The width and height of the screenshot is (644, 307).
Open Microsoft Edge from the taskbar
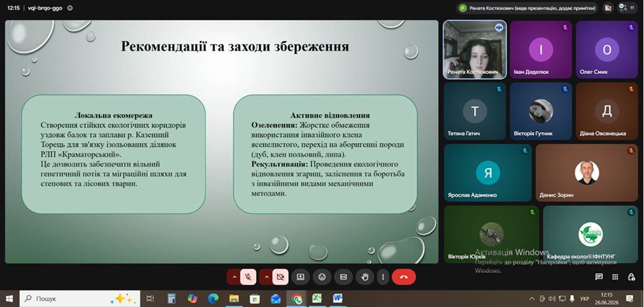(x=213, y=298)
